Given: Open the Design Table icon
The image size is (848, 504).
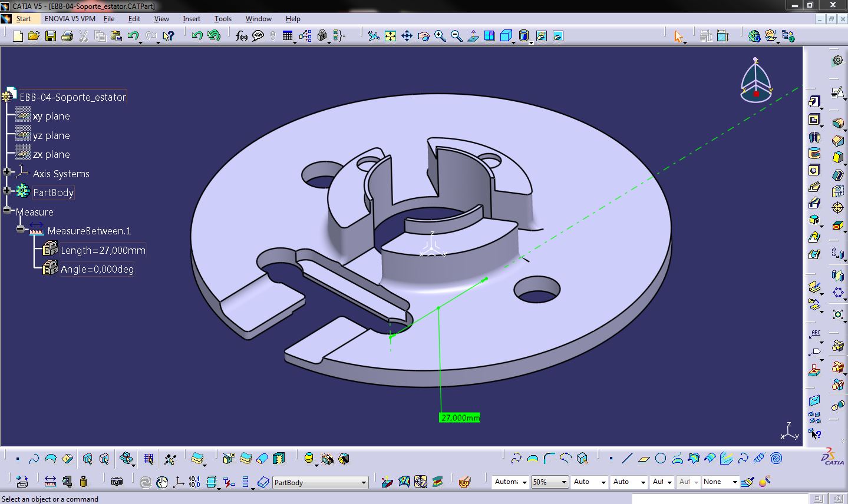Looking at the screenshot, I should point(288,36).
